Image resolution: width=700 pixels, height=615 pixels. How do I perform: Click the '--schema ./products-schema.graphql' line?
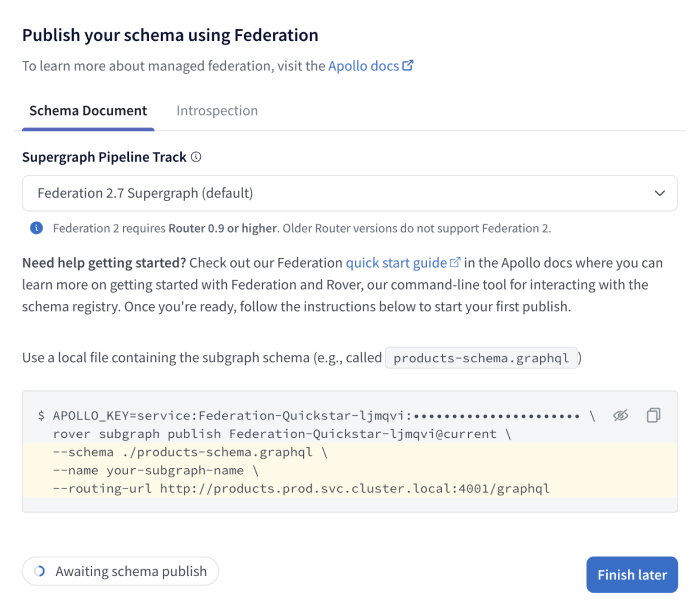tap(190, 452)
